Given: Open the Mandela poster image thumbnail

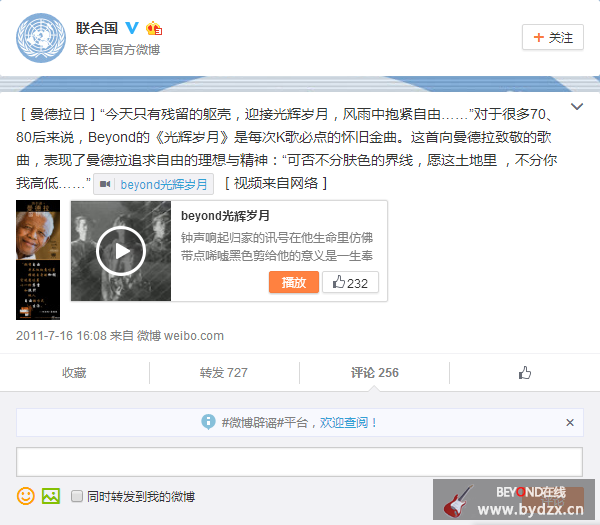Looking at the screenshot, I should click(x=38, y=260).
